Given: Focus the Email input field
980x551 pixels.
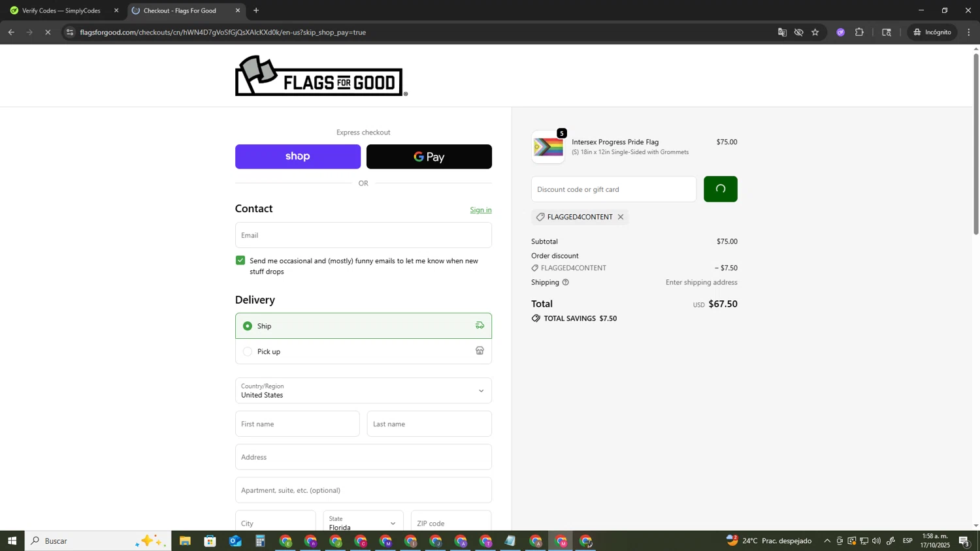Looking at the screenshot, I should click(x=363, y=235).
